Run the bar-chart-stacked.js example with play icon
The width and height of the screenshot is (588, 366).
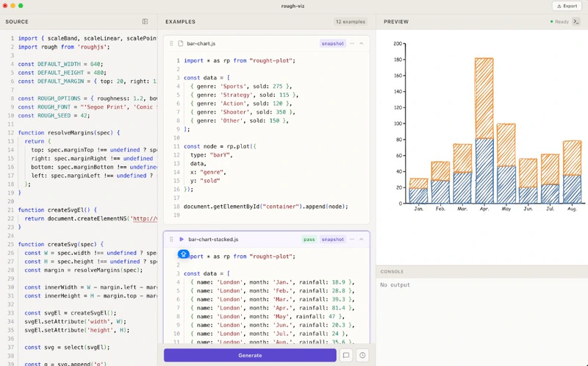182,240
